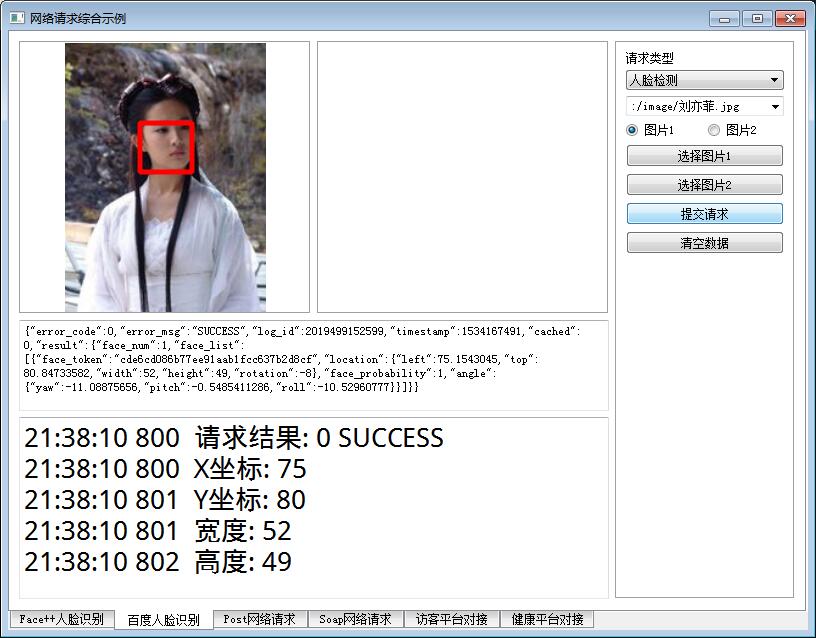The width and height of the screenshot is (816, 638).
Task: Click the app icon in the title bar
Action: point(17,18)
